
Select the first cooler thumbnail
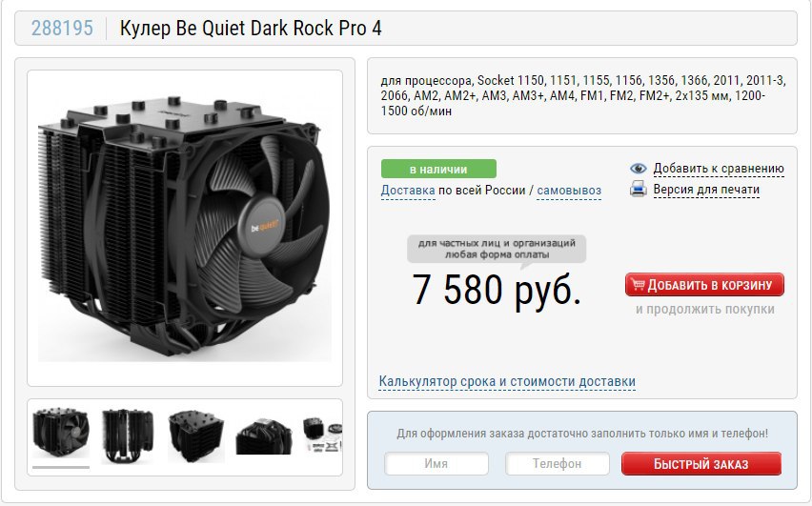click(61, 434)
